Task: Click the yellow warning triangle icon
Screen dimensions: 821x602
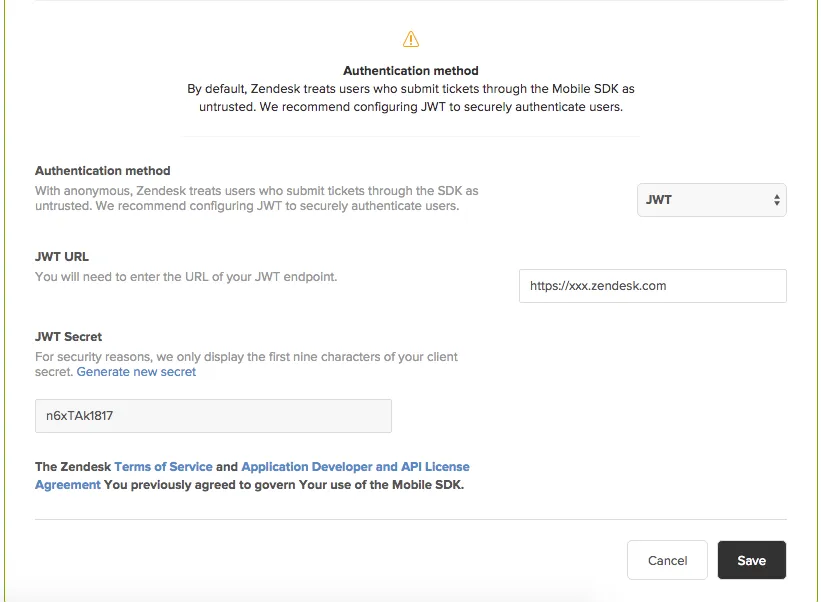Action: coord(410,40)
